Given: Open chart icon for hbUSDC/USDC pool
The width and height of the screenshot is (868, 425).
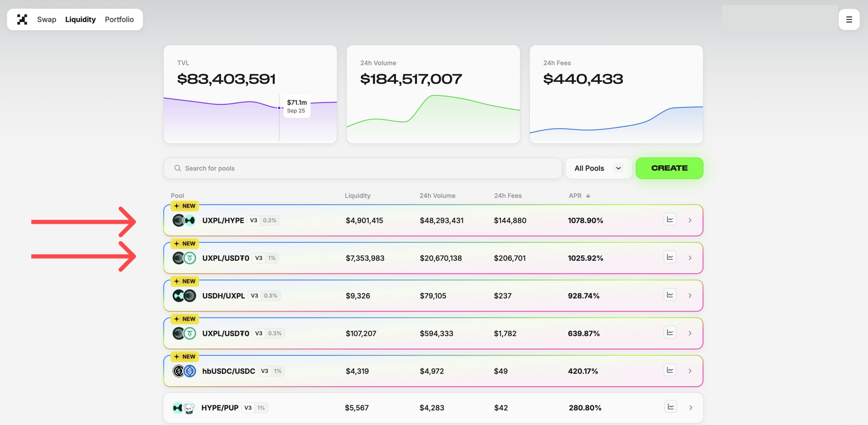Looking at the screenshot, I should tap(670, 370).
